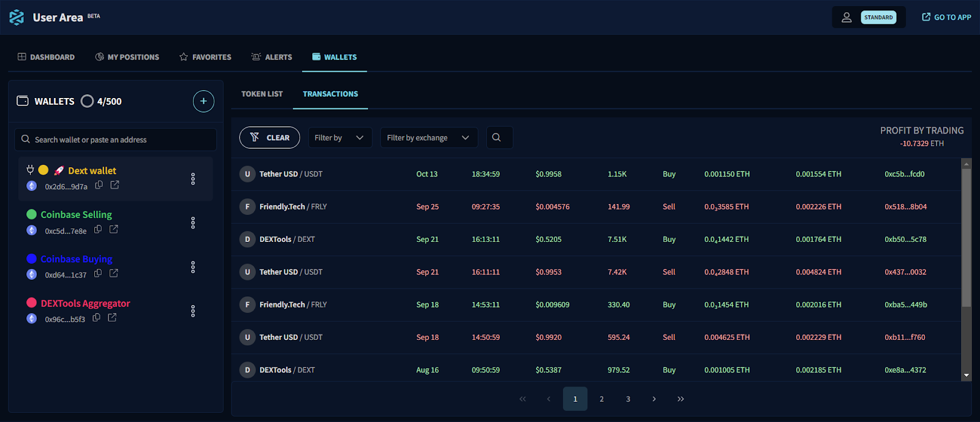This screenshot has height=422, width=980.
Task: Click the plug icon on Dext wallet
Action: (30, 170)
